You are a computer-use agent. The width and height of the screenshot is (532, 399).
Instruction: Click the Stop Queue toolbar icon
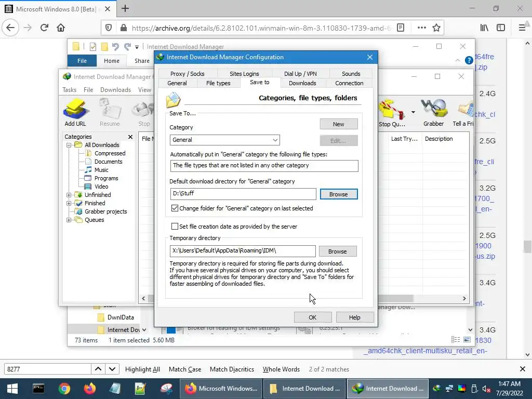click(x=392, y=113)
